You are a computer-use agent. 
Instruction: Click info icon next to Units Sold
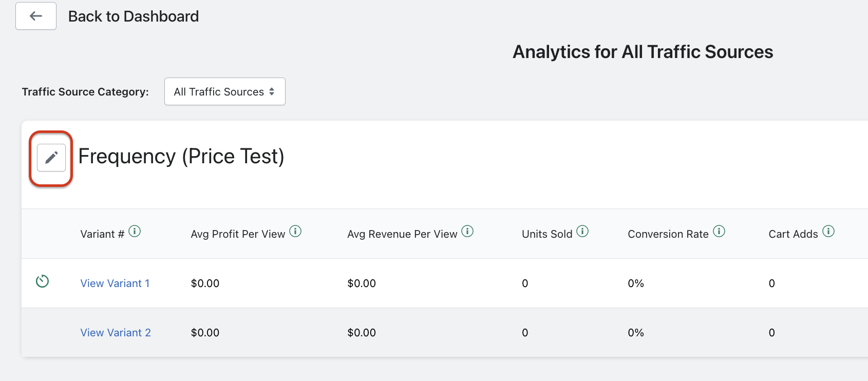point(582,231)
